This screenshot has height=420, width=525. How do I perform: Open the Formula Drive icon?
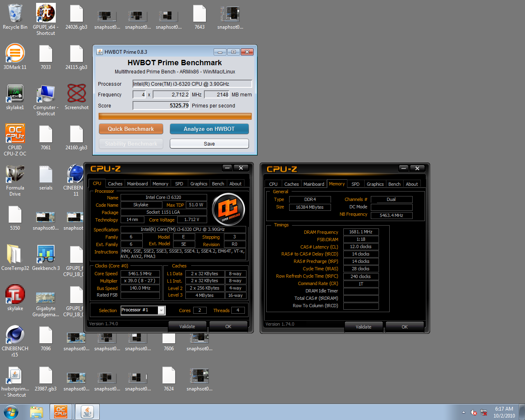click(x=15, y=180)
